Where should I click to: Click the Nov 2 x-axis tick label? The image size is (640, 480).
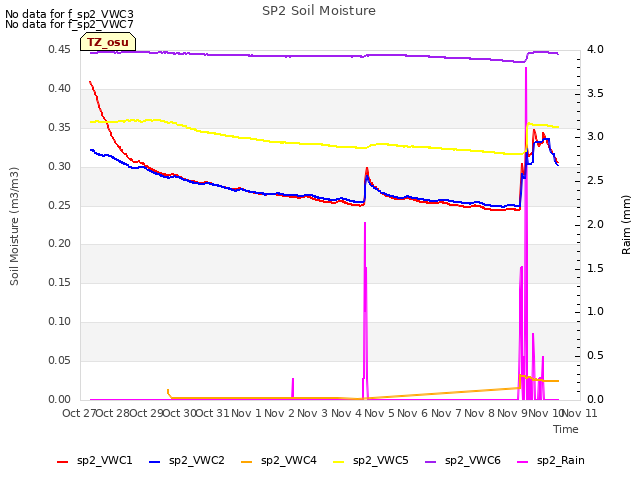tap(280, 413)
